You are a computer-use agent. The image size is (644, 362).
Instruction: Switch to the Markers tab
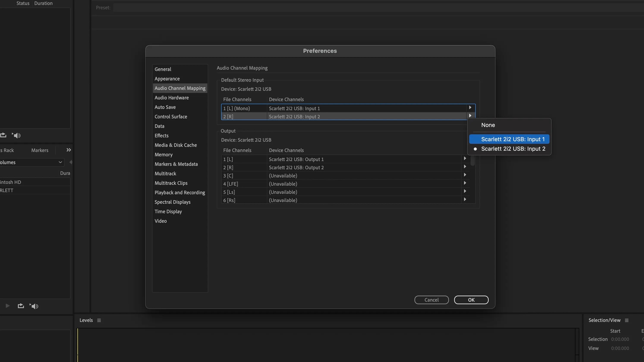[x=39, y=150]
